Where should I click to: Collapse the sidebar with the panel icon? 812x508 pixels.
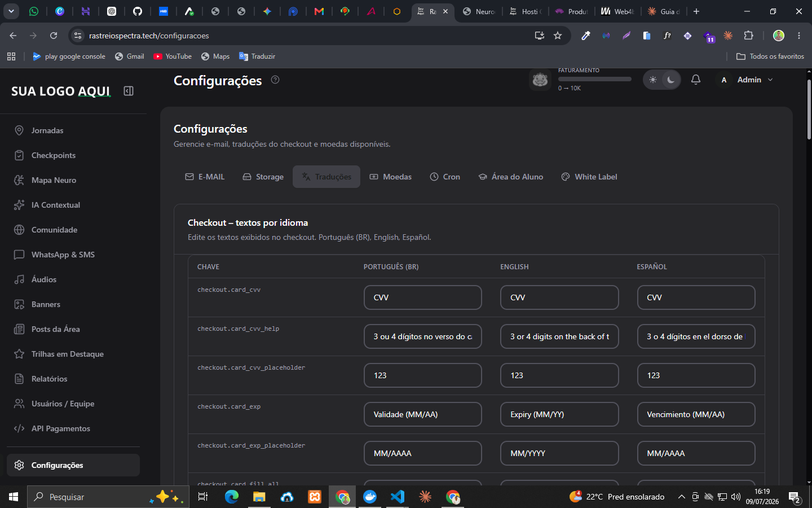[x=129, y=91]
